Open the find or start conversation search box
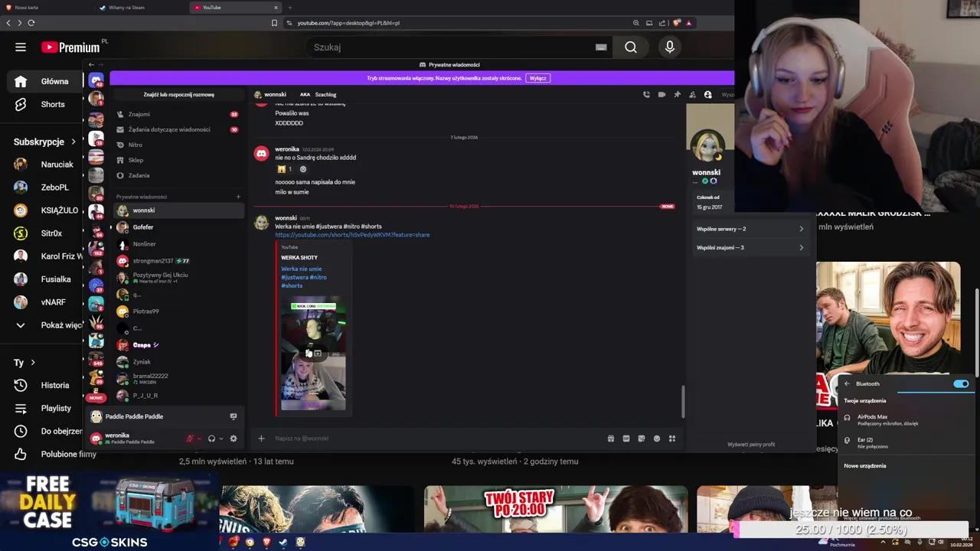Screen dimensions: 980x551 (178, 95)
